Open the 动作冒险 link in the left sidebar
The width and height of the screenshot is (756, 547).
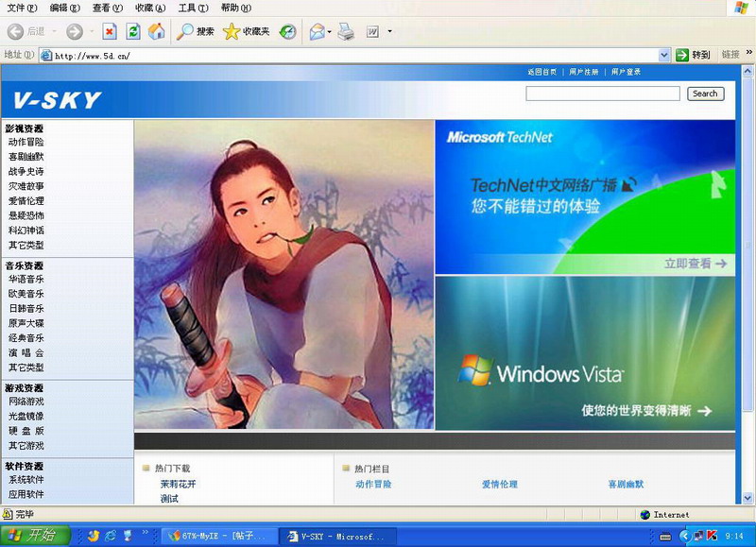[x=26, y=142]
